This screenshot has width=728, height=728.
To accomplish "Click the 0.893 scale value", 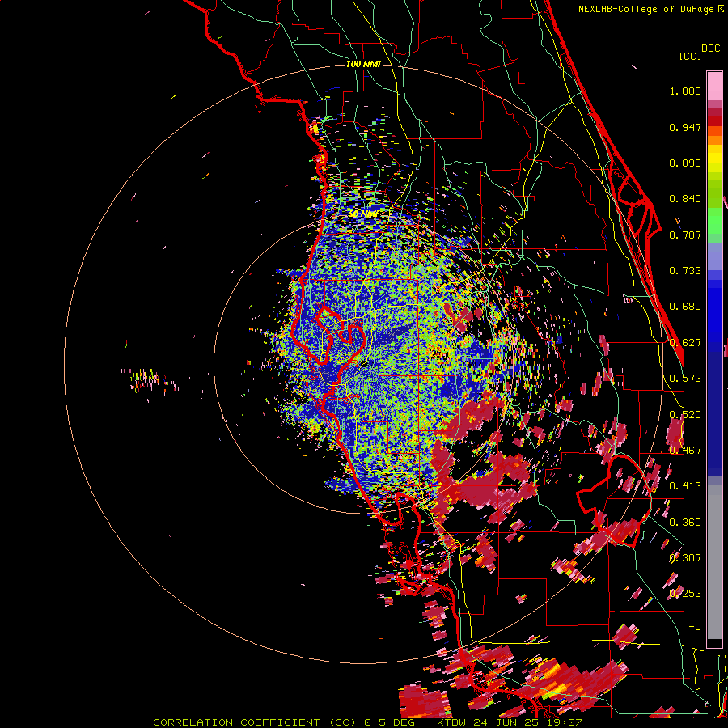I will [685, 163].
